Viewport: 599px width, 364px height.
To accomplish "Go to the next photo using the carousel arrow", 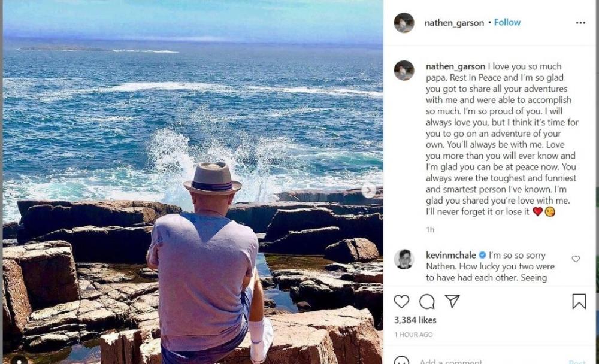I will (369, 191).
